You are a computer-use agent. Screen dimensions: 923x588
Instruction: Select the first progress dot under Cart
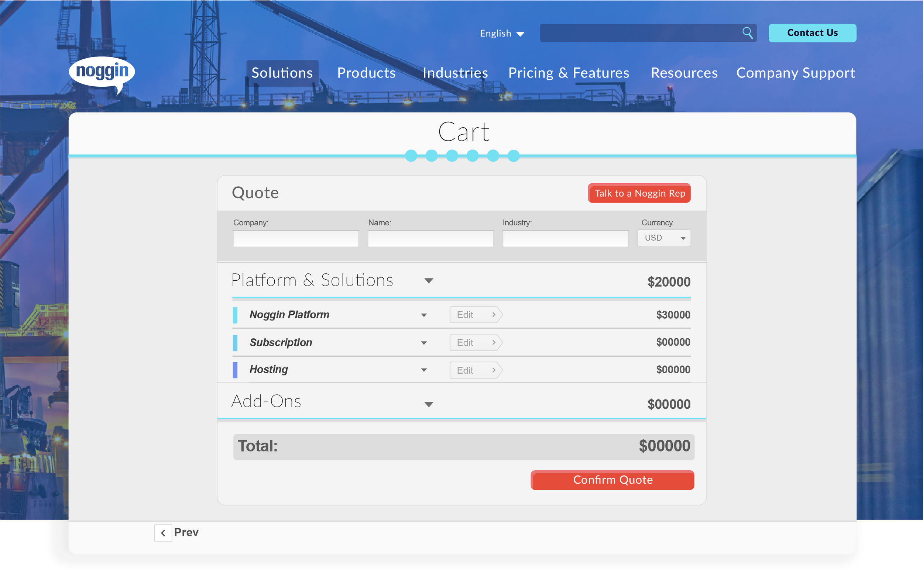point(411,156)
